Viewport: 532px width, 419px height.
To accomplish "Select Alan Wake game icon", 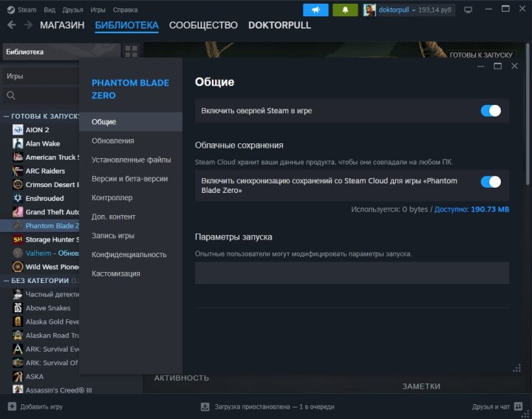I will pyautogui.click(x=18, y=143).
